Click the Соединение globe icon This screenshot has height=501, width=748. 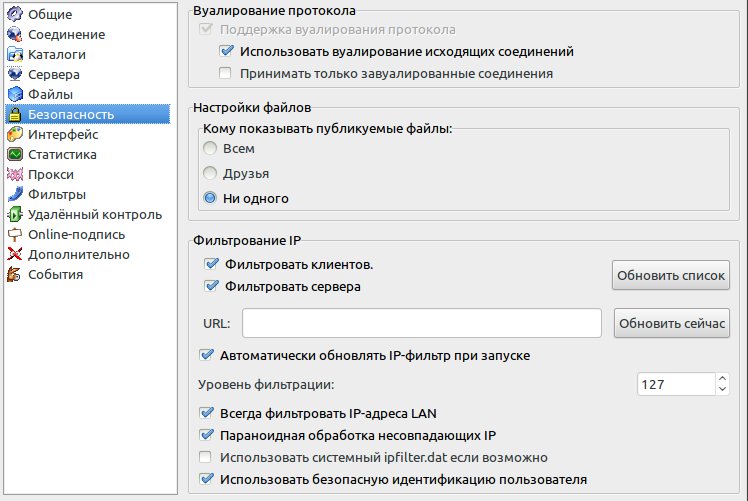[x=15, y=34]
